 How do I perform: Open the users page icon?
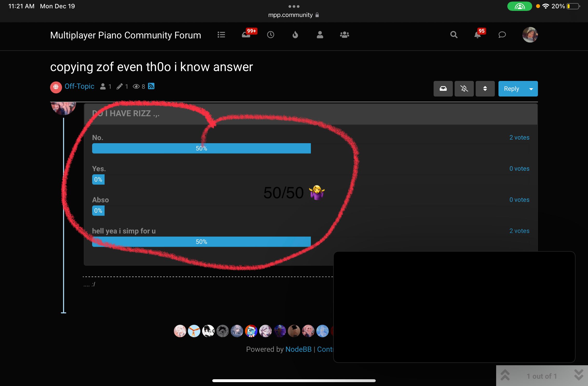320,35
